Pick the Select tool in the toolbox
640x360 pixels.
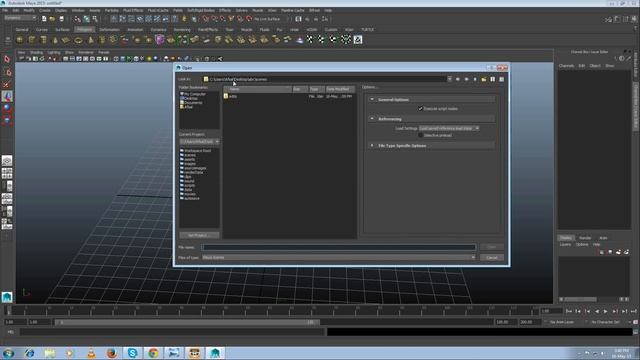(7, 59)
